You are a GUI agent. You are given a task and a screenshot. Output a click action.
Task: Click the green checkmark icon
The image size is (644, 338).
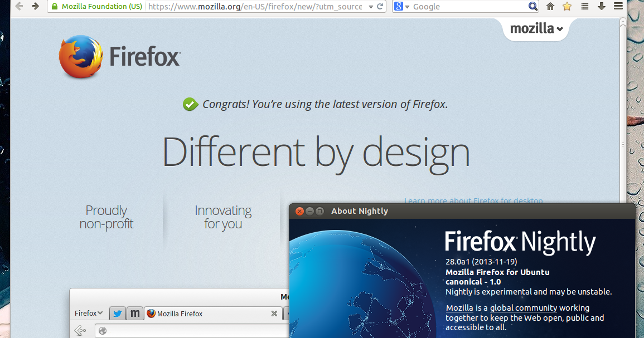190,104
